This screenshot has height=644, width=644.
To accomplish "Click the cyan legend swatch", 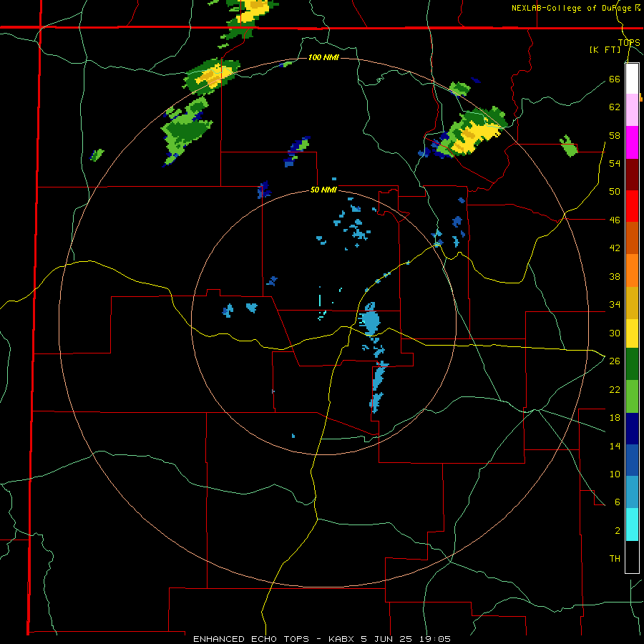I will (632, 525).
